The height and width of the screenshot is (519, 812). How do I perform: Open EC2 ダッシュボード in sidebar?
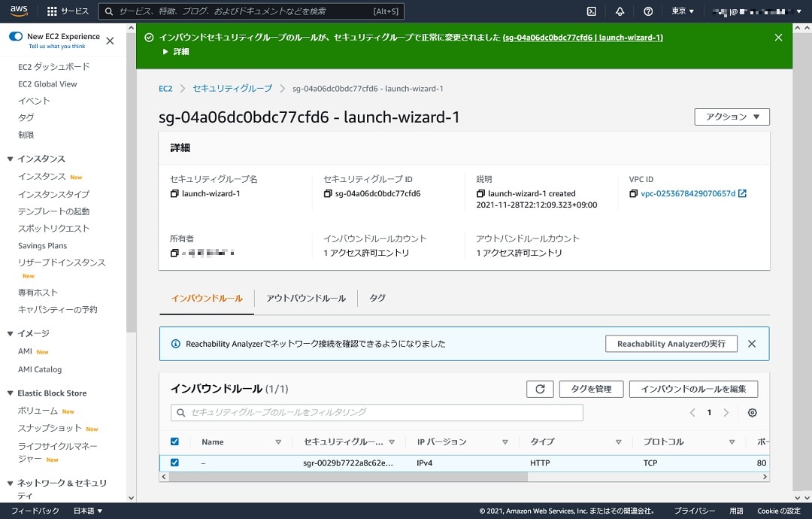point(54,67)
